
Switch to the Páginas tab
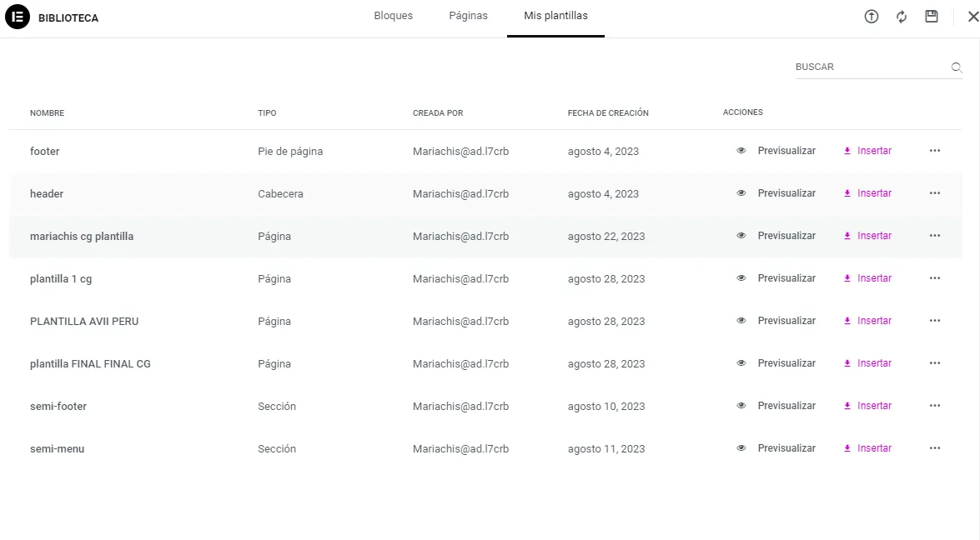pyautogui.click(x=468, y=16)
